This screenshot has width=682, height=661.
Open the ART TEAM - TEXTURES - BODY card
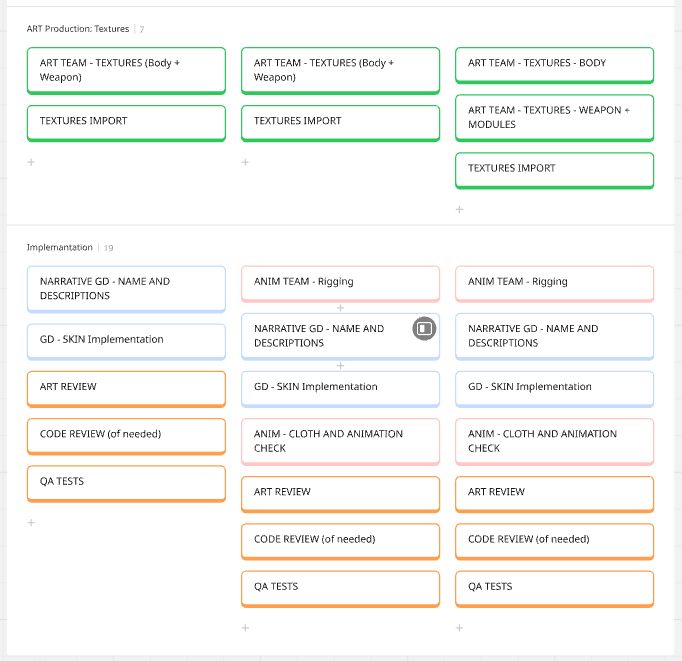554,64
